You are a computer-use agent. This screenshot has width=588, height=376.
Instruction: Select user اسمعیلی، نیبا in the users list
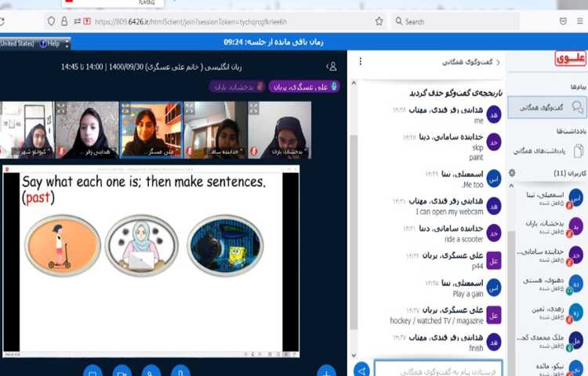[549, 198]
